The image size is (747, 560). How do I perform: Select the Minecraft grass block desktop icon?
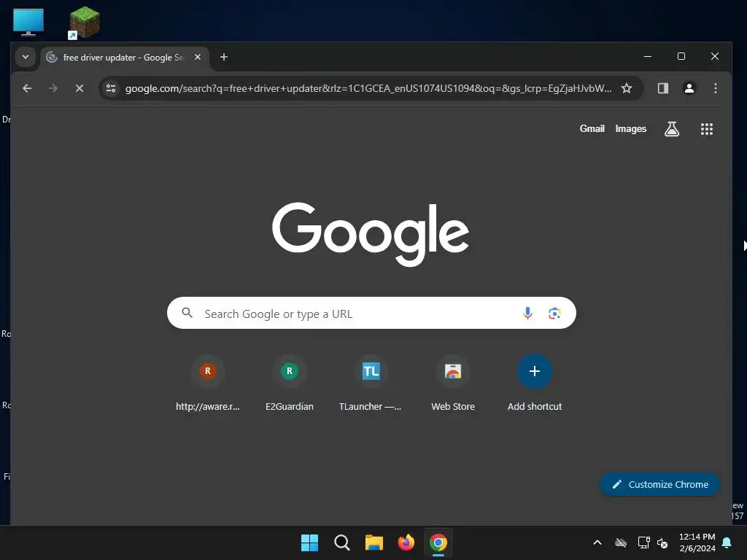pyautogui.click(x=85, y=22)
